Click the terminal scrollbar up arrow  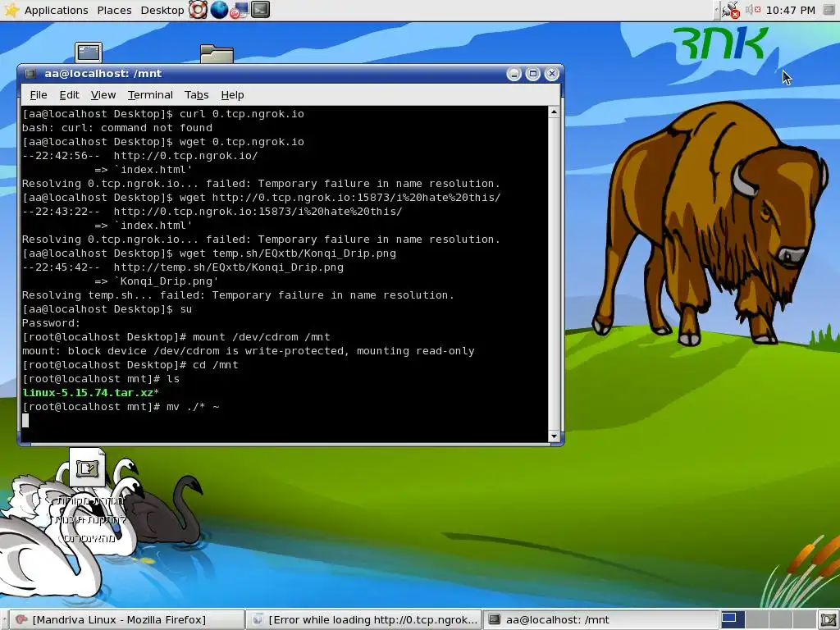point(554,112)
